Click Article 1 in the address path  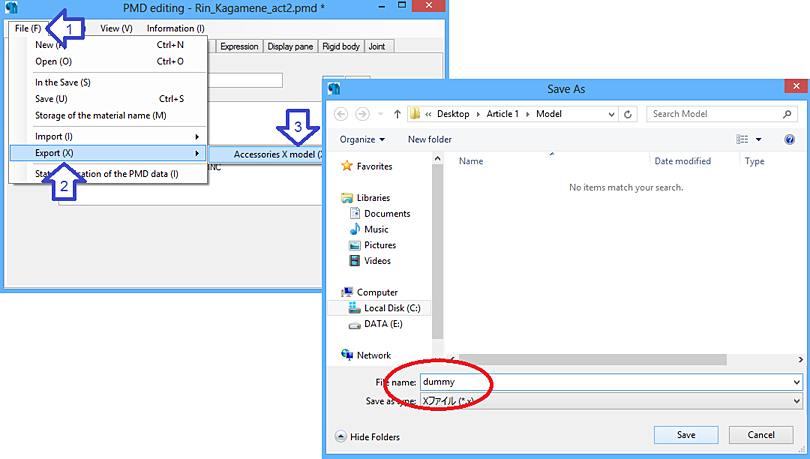[x=502, y=114]
